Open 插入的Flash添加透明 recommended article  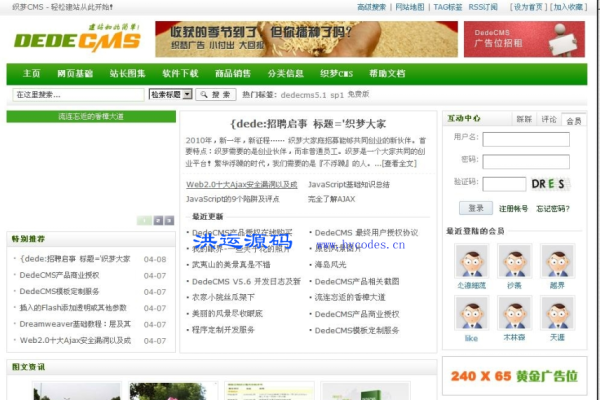click(73, 308)
